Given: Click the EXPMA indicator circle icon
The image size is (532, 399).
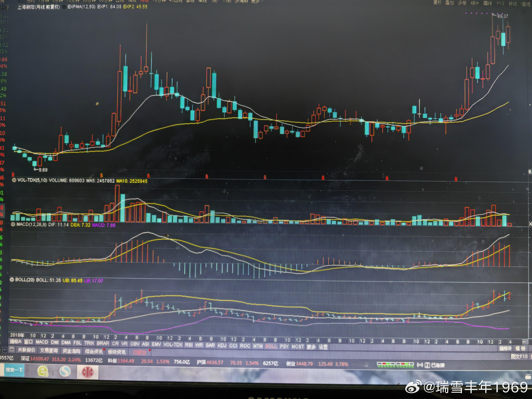Looking at the screenshot, I should tap(64, 7).
